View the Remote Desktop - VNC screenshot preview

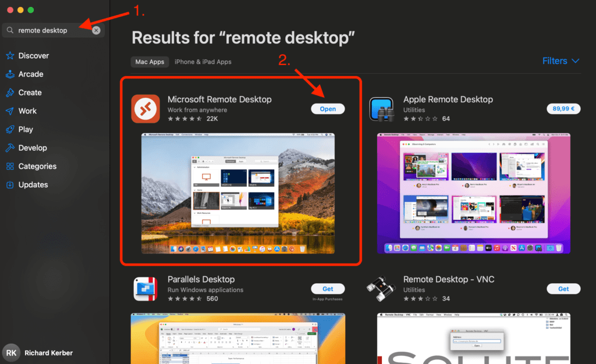click(x=474, y=338)
